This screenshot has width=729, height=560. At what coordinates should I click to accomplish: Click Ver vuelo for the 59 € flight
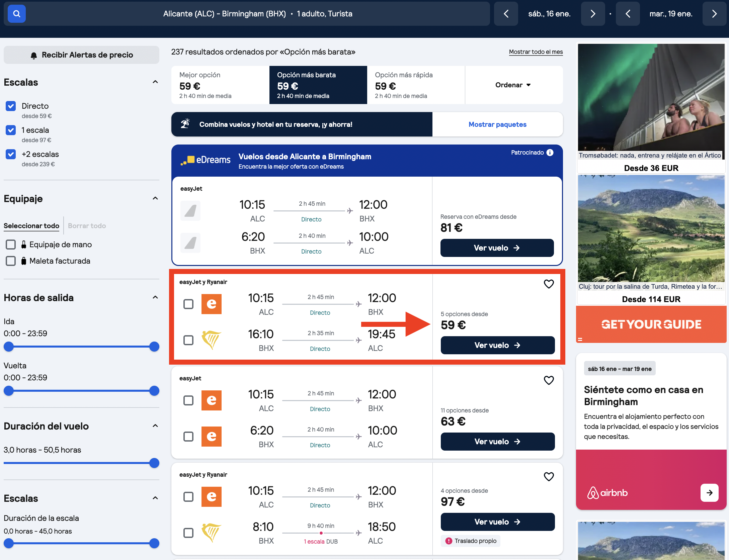tap(498, 345)
